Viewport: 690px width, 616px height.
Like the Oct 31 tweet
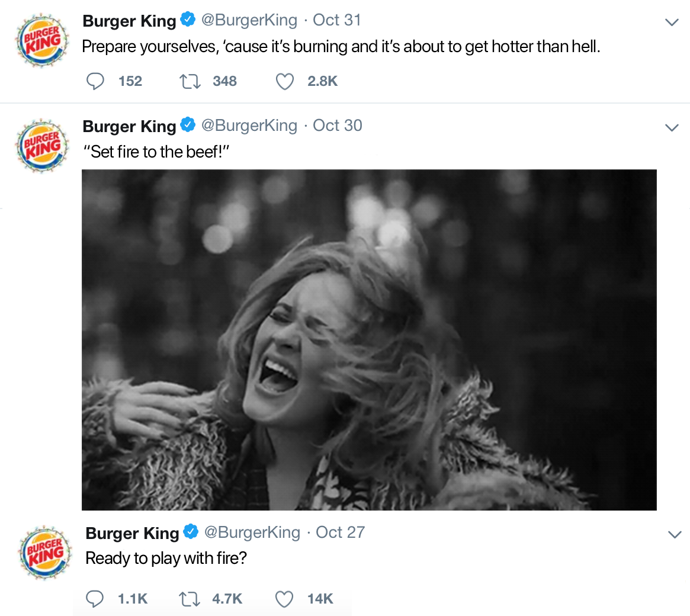285,81
